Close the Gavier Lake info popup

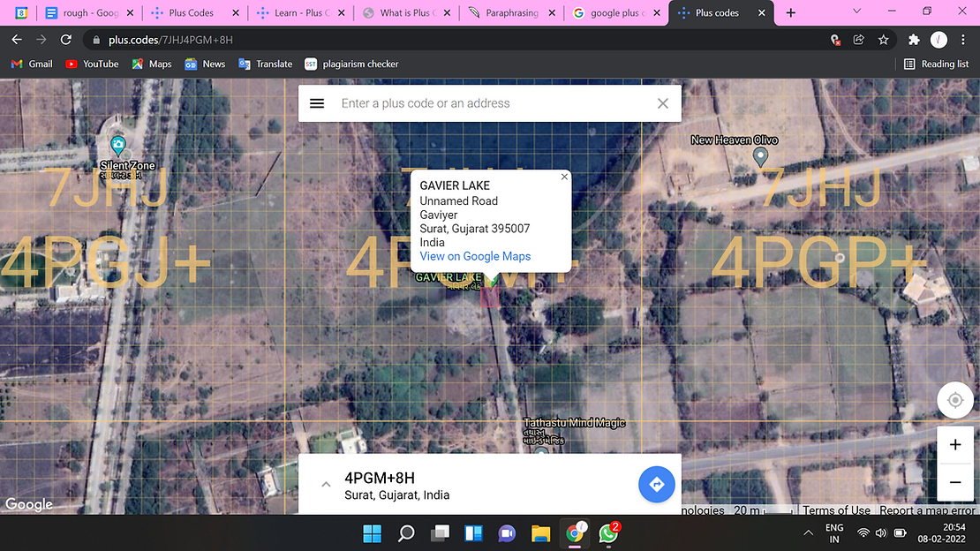click(564, 177)
